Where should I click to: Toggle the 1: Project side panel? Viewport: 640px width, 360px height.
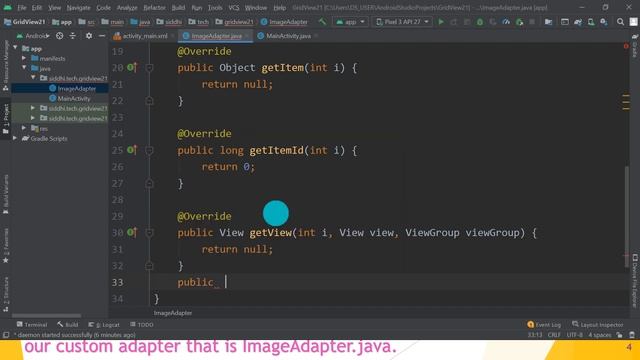5,118
